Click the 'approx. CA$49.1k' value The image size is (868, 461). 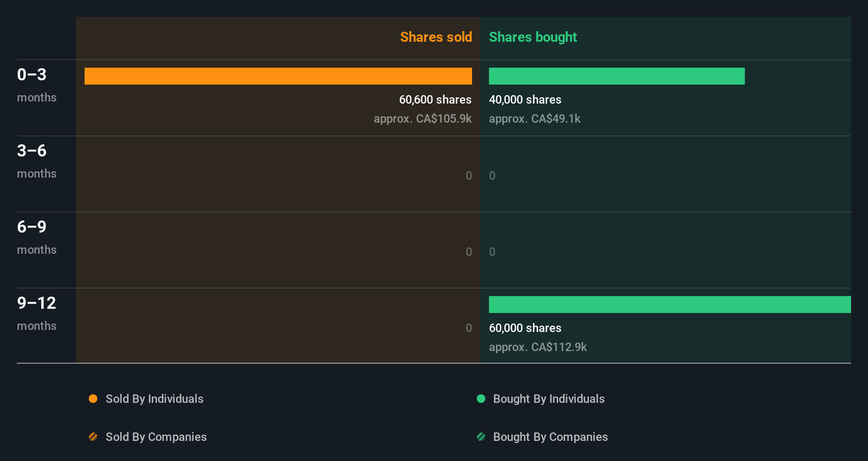(x=534, y=118)
